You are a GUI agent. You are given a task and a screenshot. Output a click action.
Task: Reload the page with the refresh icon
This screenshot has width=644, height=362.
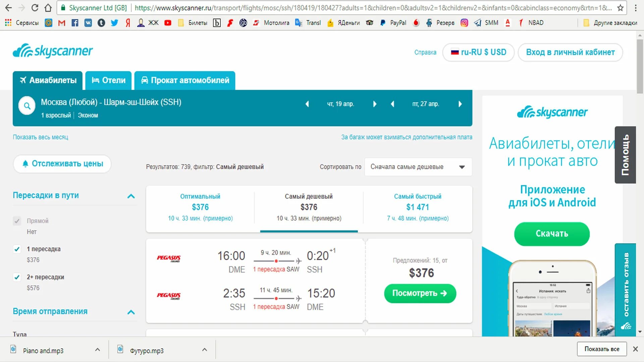coord(35,8)
